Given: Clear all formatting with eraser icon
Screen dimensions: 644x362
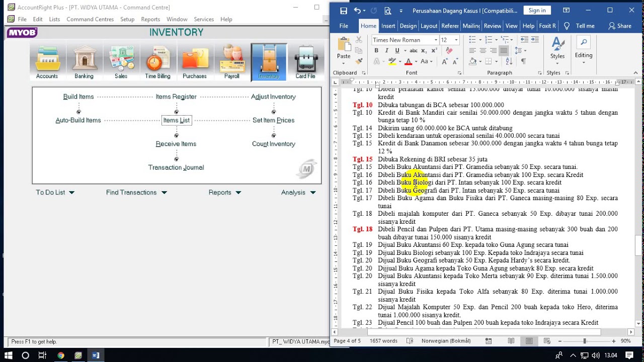Looking at the screenshot, I should pyautogui.click(x=449, y=51).
